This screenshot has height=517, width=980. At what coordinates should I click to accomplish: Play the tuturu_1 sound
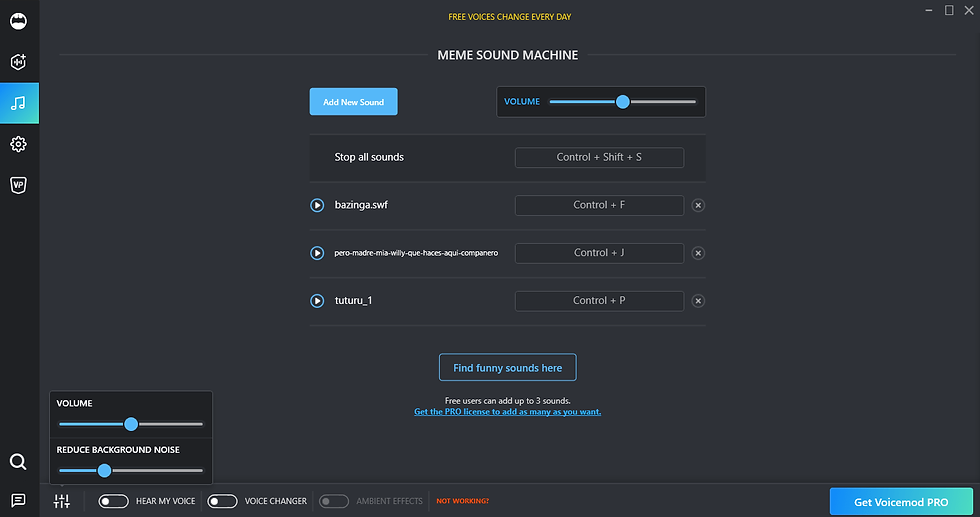coord(317,301)
